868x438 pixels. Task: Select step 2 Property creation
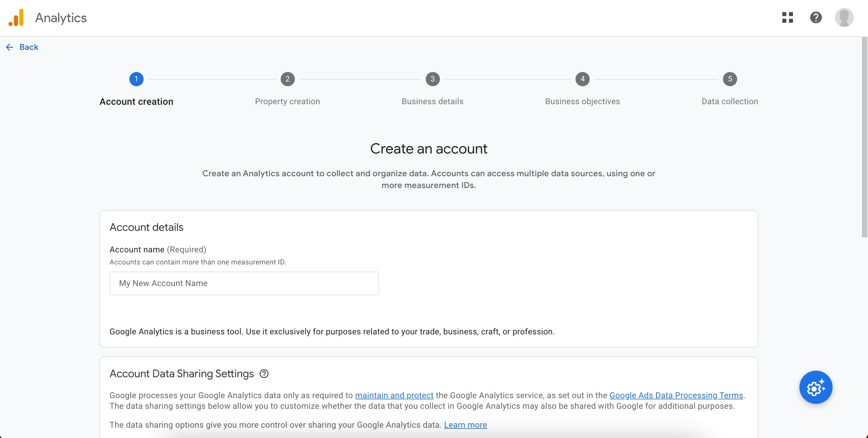tap(287, 79)
